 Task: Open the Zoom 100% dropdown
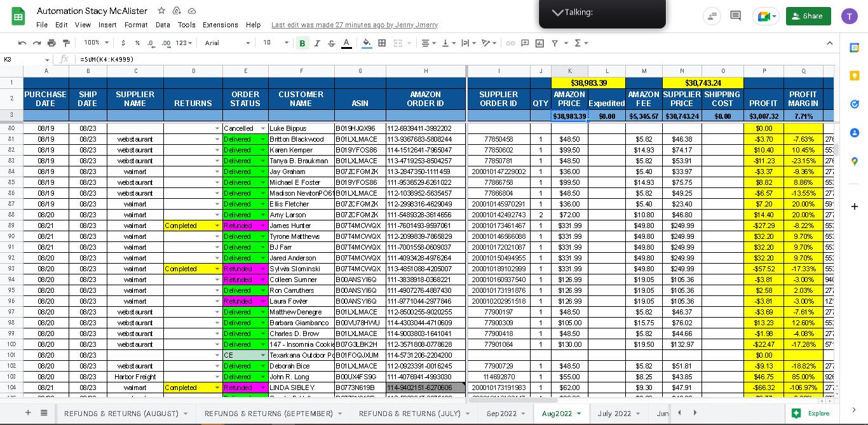click(97, 43)
